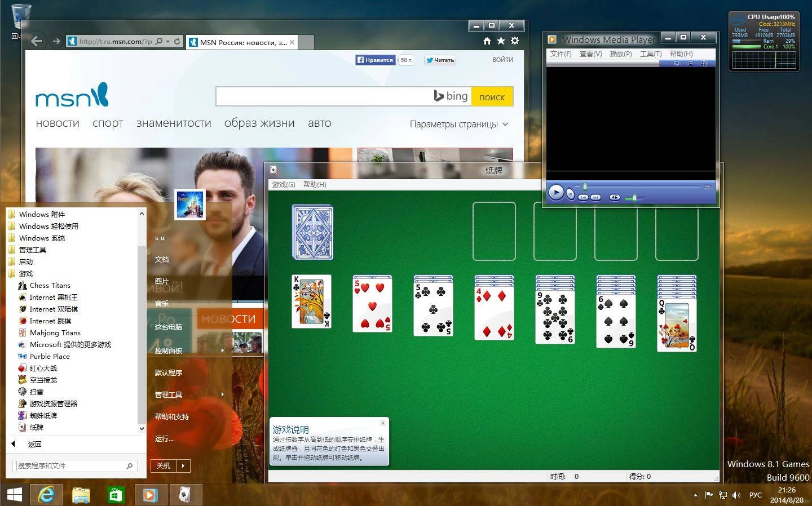Click the Bing search input field

click(x=324, y=96)
